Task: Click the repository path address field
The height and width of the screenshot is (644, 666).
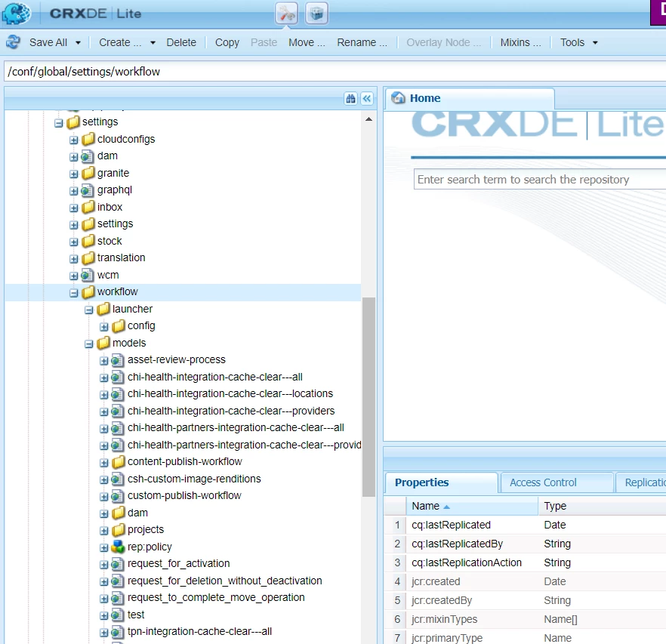Action: [x=335, y=72]
